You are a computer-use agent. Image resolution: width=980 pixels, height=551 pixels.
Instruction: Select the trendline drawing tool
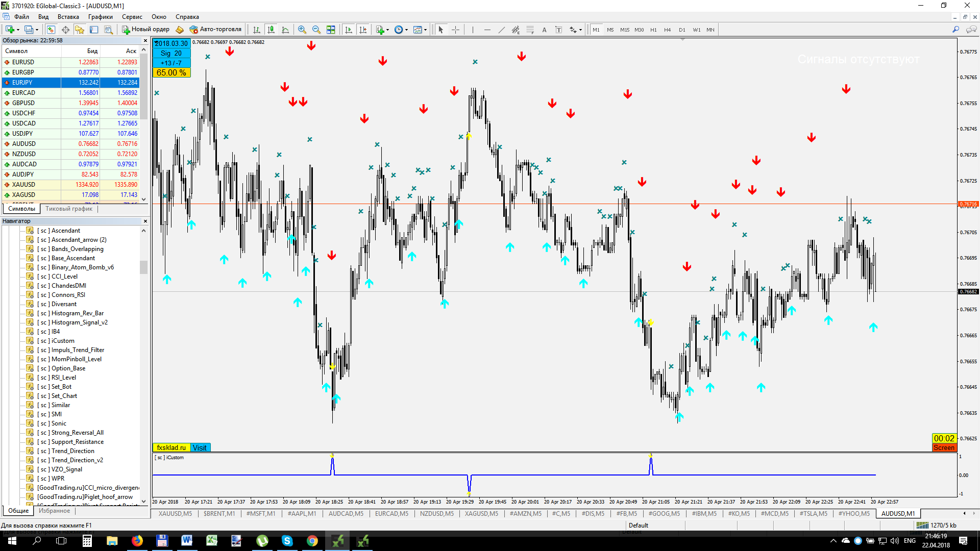(x=502, y=30)
